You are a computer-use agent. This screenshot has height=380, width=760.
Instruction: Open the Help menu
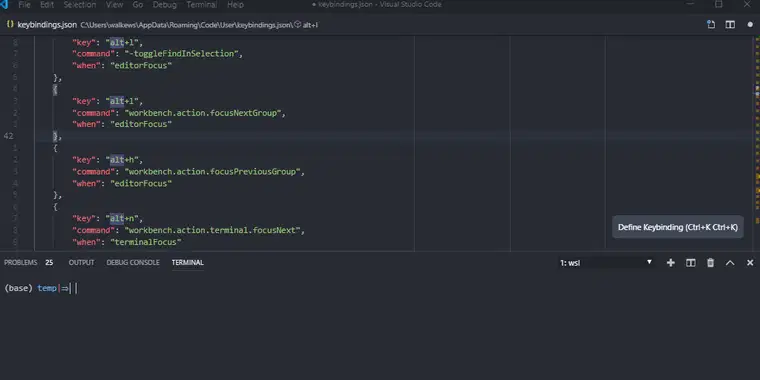pyautogui.click(x=236, y=5)
